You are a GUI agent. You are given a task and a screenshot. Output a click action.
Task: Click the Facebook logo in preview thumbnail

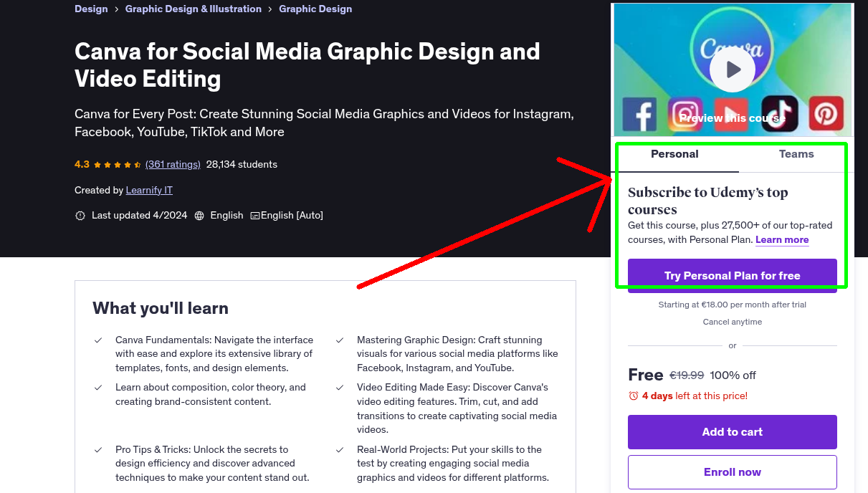point(639,114)
